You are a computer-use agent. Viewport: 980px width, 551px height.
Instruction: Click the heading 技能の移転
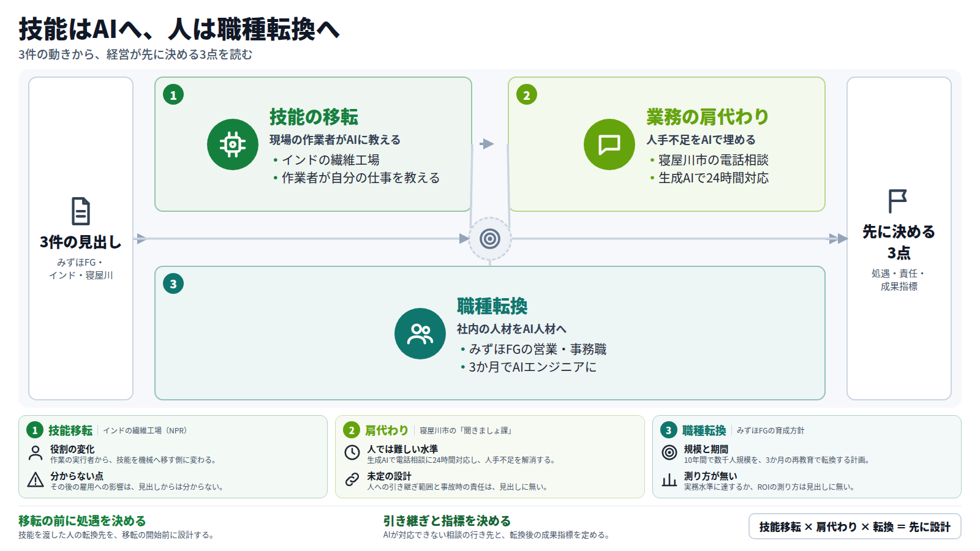pos(314,117)
